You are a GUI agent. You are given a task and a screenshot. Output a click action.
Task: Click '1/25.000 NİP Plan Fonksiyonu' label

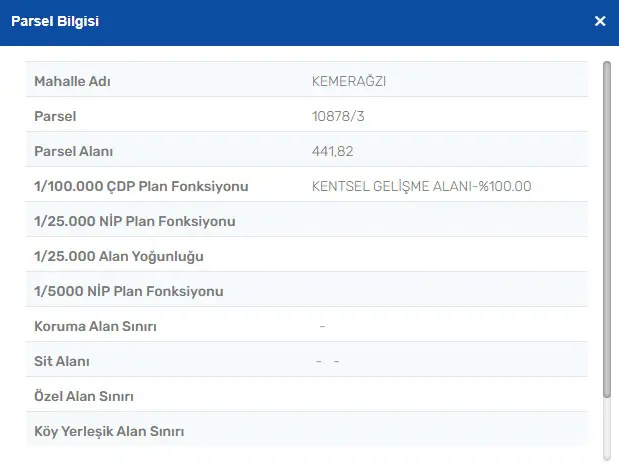click(135, 221)
